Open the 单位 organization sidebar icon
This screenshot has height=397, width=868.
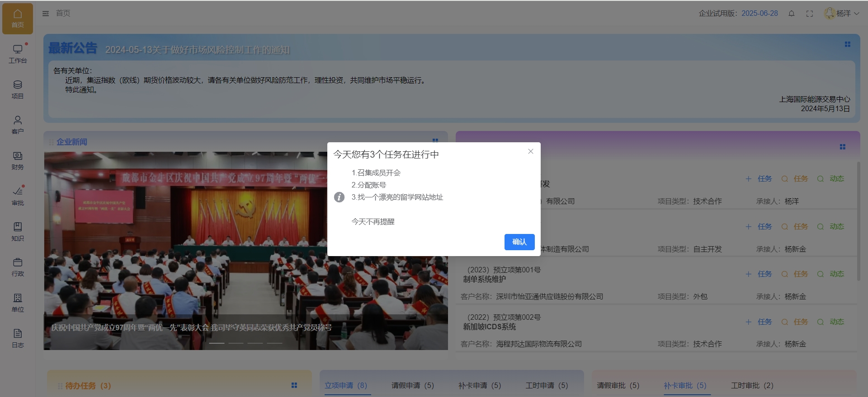pyautogui.click(x=18, y=303)
